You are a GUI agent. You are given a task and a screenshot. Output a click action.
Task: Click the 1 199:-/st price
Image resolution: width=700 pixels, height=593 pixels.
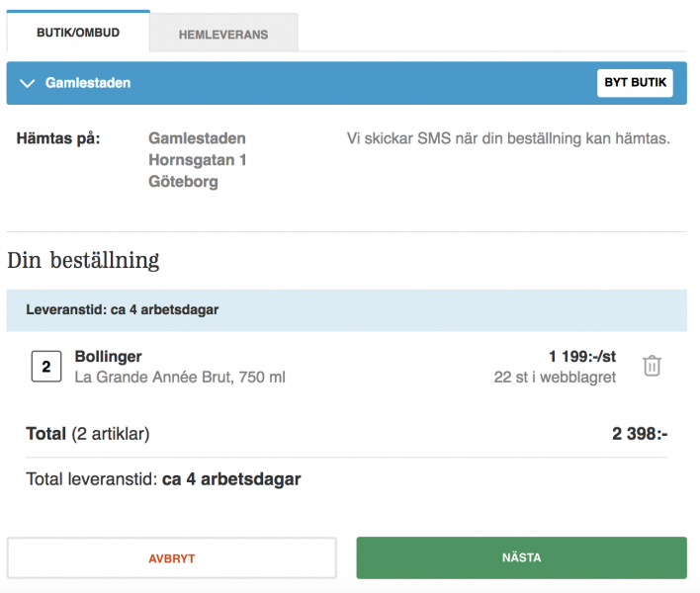581,356
